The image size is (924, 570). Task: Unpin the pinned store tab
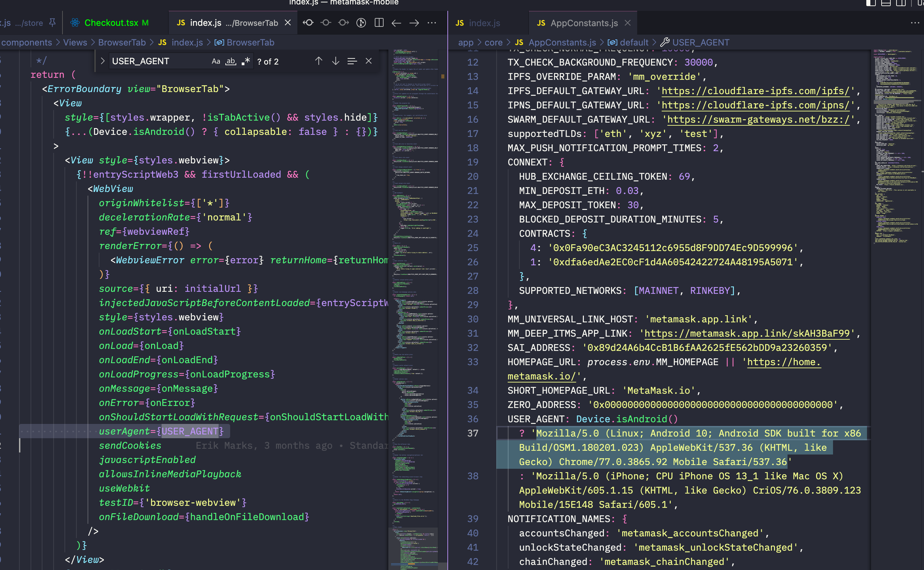[52, 23]
